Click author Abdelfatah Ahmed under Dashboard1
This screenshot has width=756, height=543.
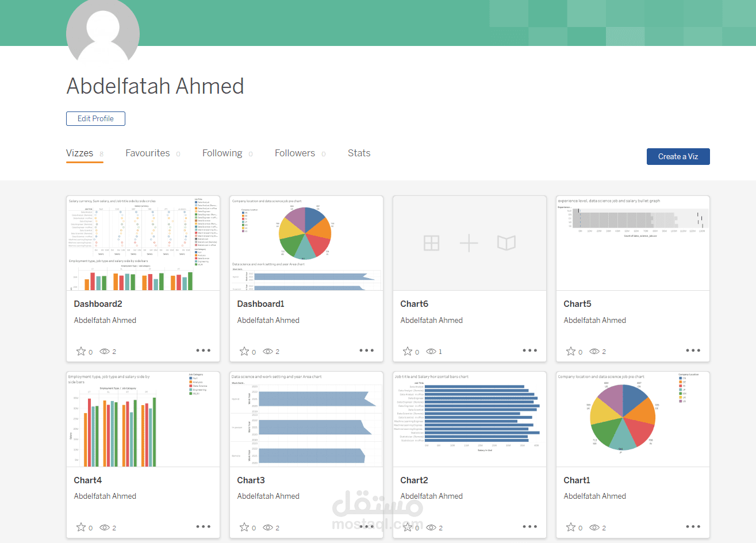tap(268, 321)
